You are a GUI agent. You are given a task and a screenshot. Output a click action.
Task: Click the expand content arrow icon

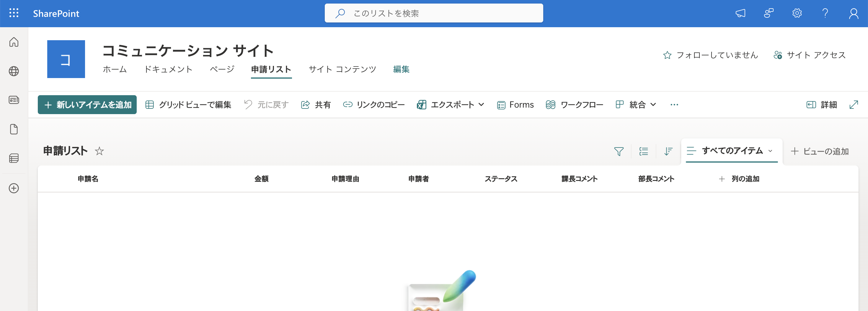point(854,105)
